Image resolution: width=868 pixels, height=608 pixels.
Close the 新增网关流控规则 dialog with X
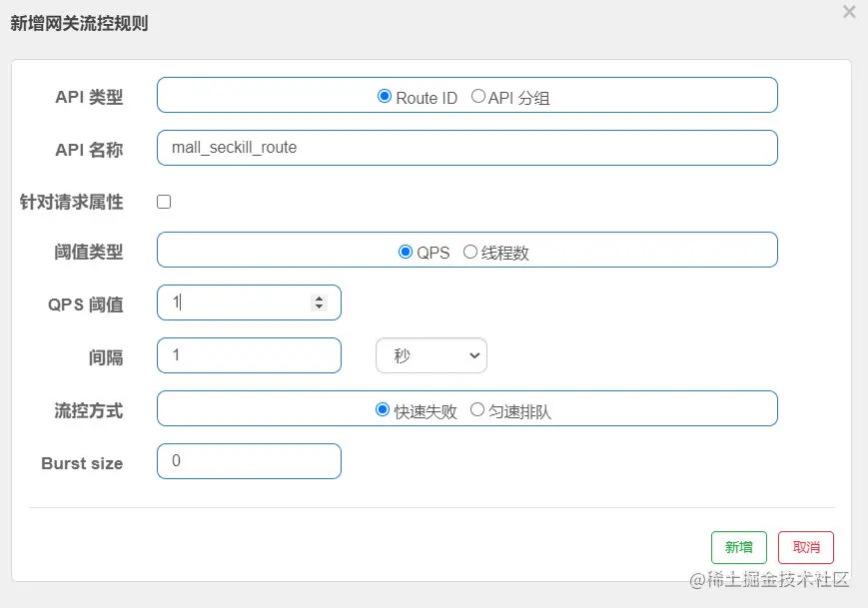pyautogui.click(x=849, y=11)
